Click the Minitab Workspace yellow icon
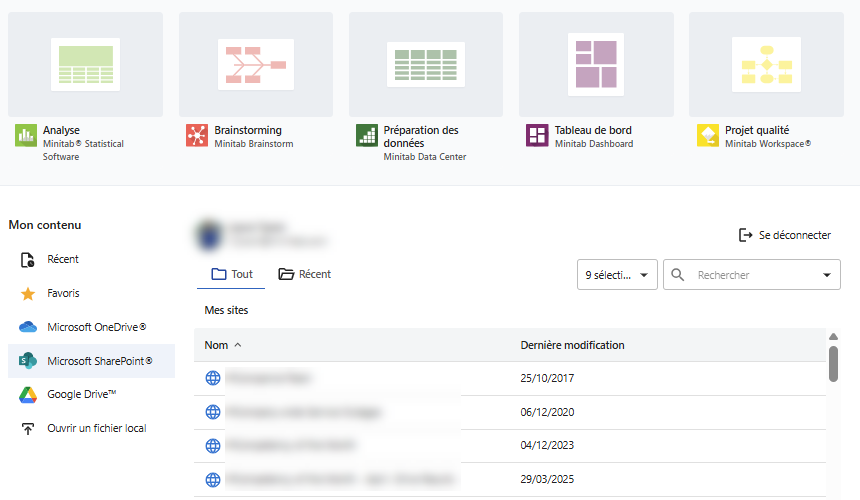Image resolution: width=860 pixels, height=500 pixels. pos(708,136)
